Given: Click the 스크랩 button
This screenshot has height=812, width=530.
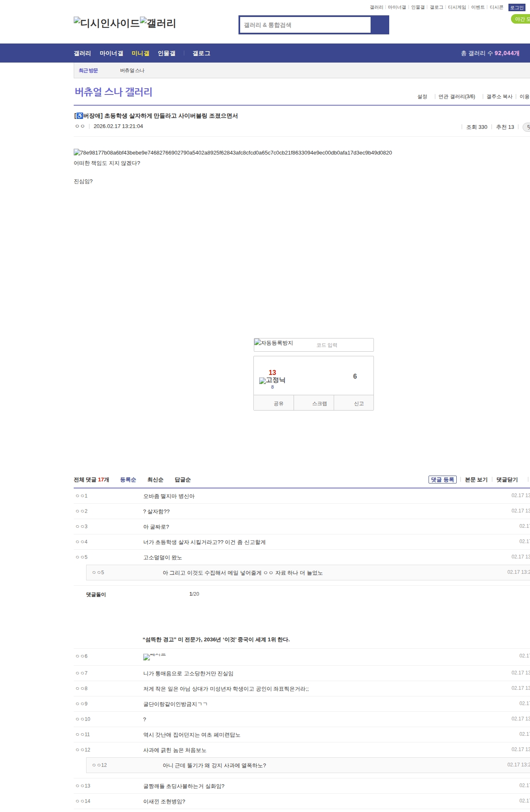Looking at the screenshot, I should pos(314,403).
